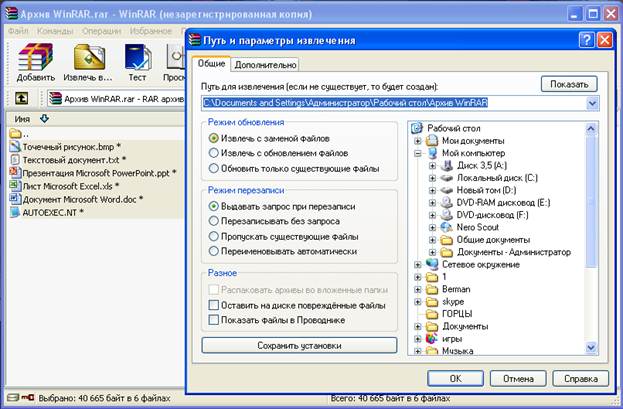Expand the skype folder node
The image size is (623, 409).
[418, 302]
